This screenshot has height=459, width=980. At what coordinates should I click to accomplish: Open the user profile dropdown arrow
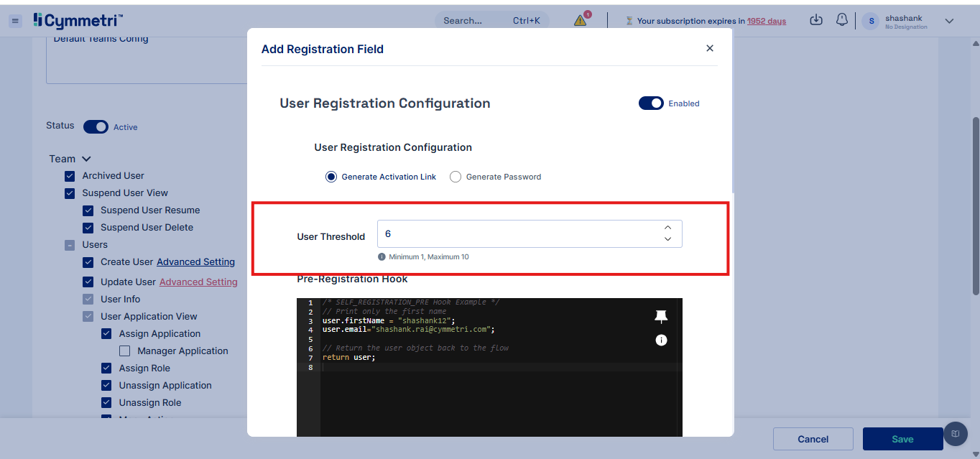[x=949, y=21]
